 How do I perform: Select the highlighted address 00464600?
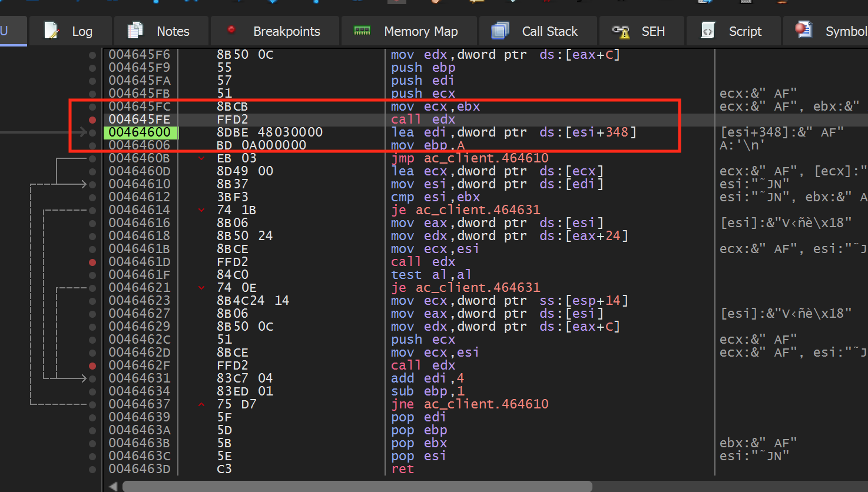pyautogui.click(x=140, y=132)
